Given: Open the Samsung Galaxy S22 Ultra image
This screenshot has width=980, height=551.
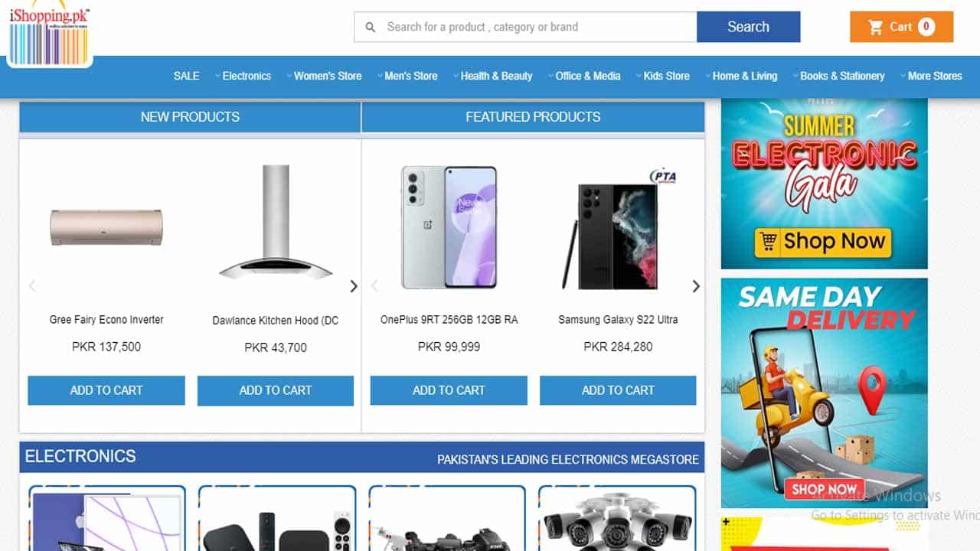Looking at the screenshot, I should (618, 230).
